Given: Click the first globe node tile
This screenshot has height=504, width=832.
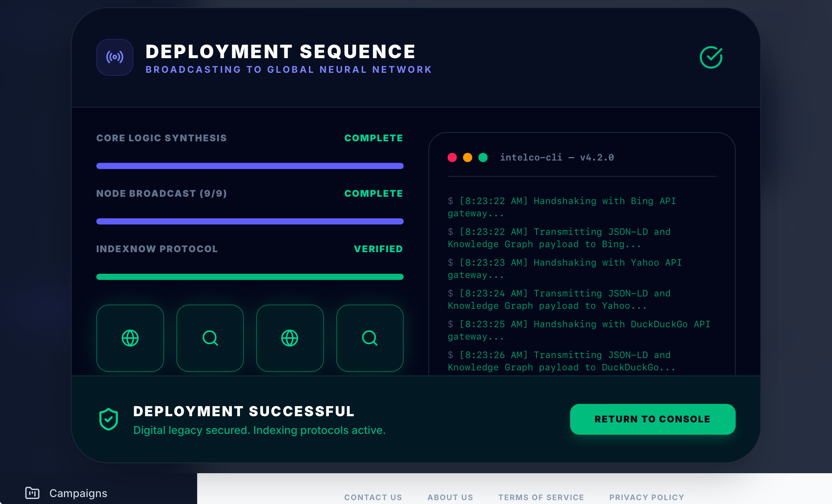Looking at the screenshot, I should coord(130,338).
